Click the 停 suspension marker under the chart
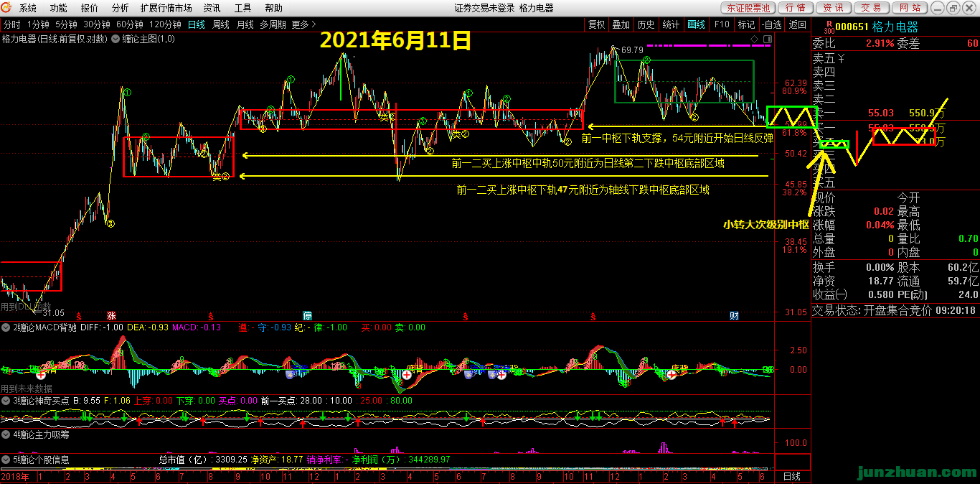Screen dimensions: 980x484 tap(307, 316)
